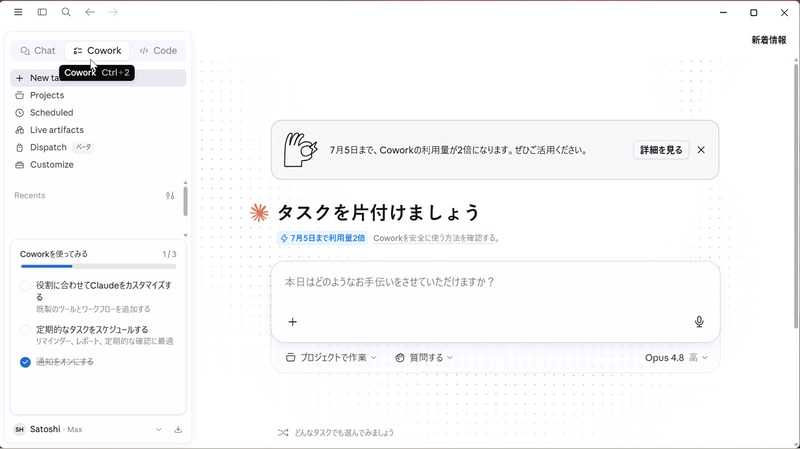The width and height of the screenshot is (800, 449).
Task: Go back with the left arrow
Action: [x=90, y=12]
